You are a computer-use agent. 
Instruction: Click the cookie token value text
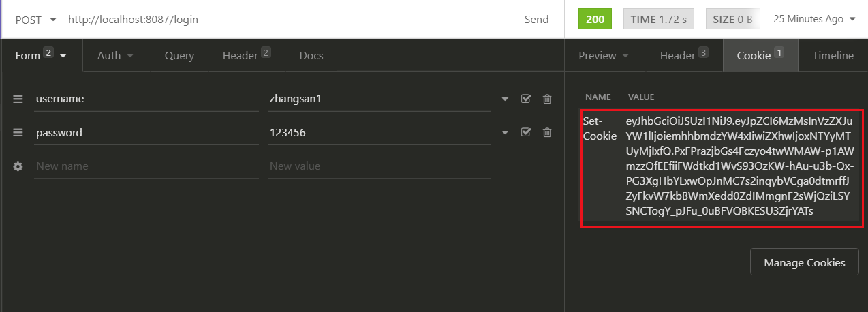(740, 166)
